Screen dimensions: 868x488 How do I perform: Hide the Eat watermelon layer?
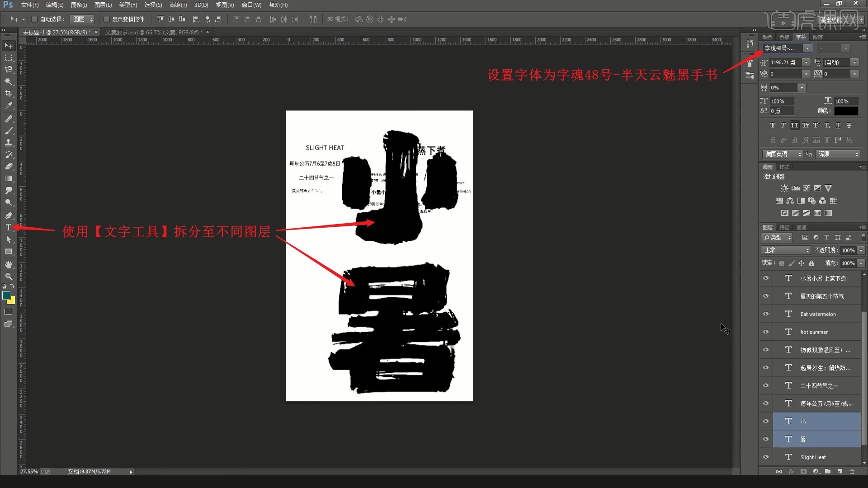pyautogui.click(x=766, y=314)
